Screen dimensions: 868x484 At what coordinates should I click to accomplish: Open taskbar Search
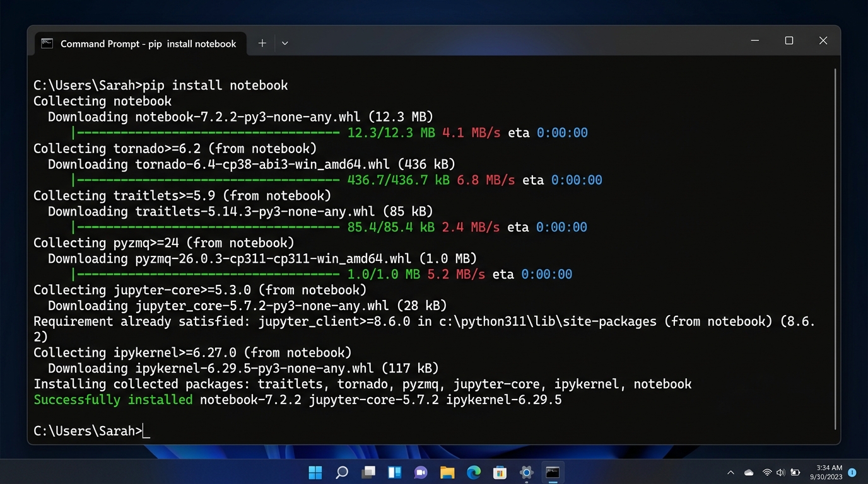click(x=342, y=473)
